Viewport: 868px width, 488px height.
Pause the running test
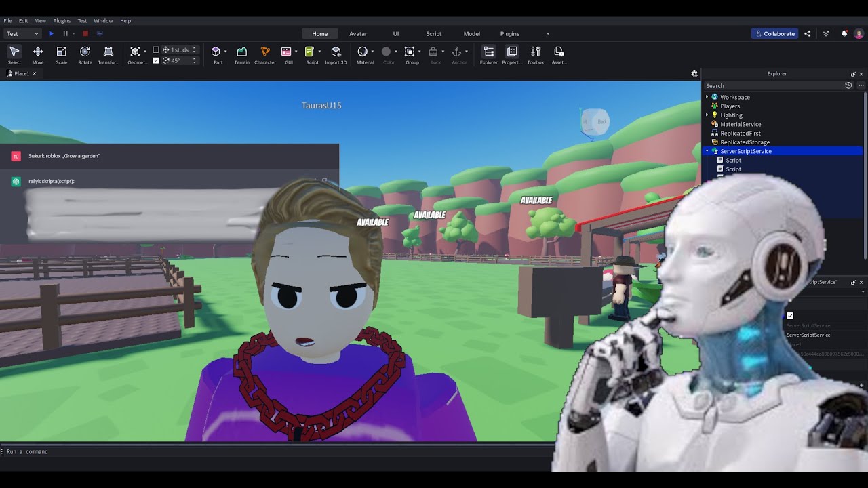pos(66,33)
